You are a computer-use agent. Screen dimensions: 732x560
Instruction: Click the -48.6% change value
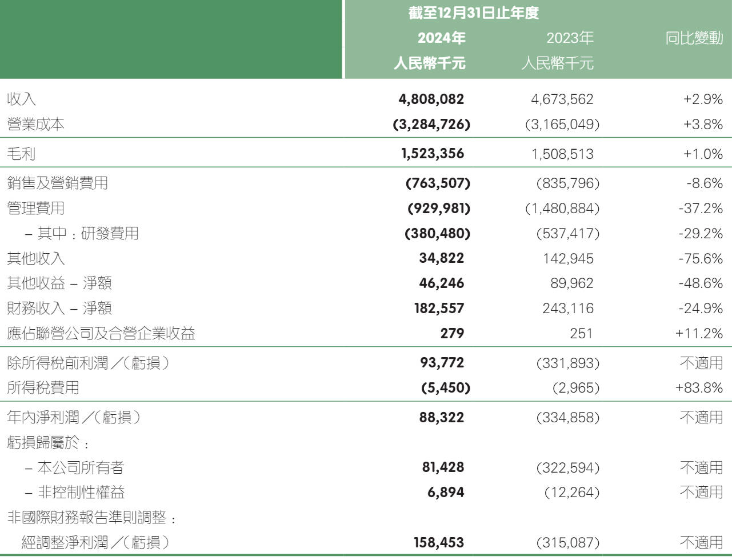701,283
